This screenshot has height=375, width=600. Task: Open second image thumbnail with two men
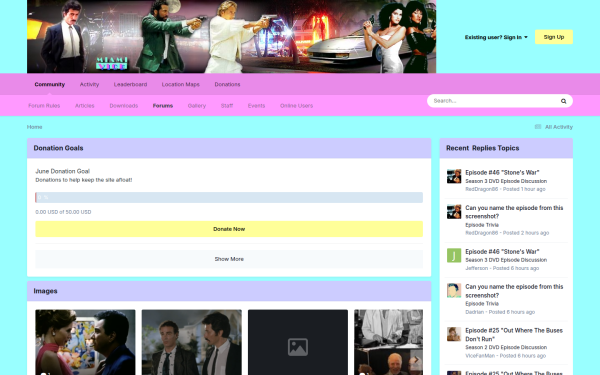191,342
